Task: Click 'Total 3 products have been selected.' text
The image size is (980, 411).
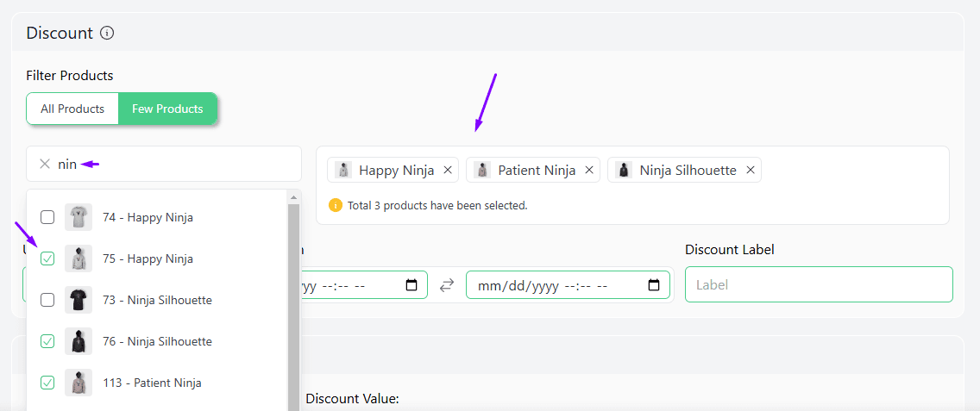Action: click(437, 205)
